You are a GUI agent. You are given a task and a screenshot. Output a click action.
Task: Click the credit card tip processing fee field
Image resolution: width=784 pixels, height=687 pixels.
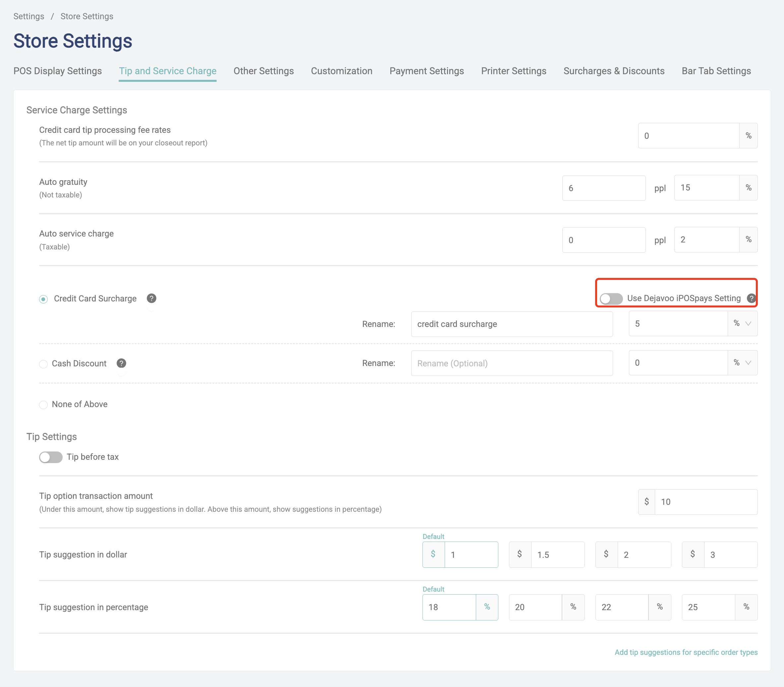point(689,136)
